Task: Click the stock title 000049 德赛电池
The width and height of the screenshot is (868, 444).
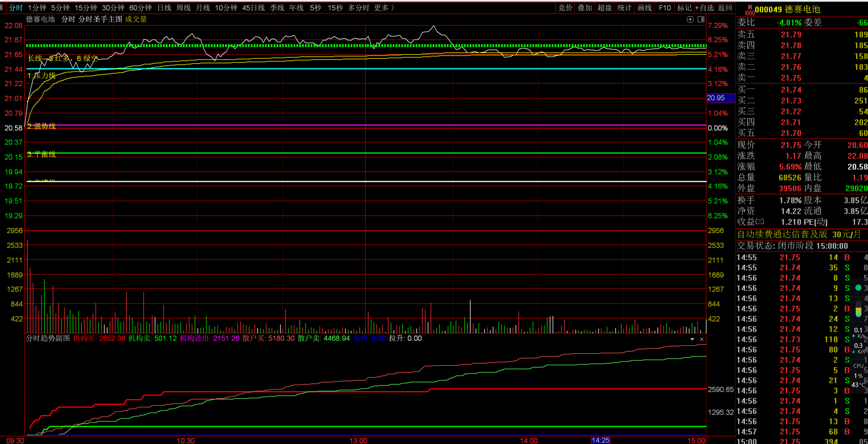Action: 787,9
